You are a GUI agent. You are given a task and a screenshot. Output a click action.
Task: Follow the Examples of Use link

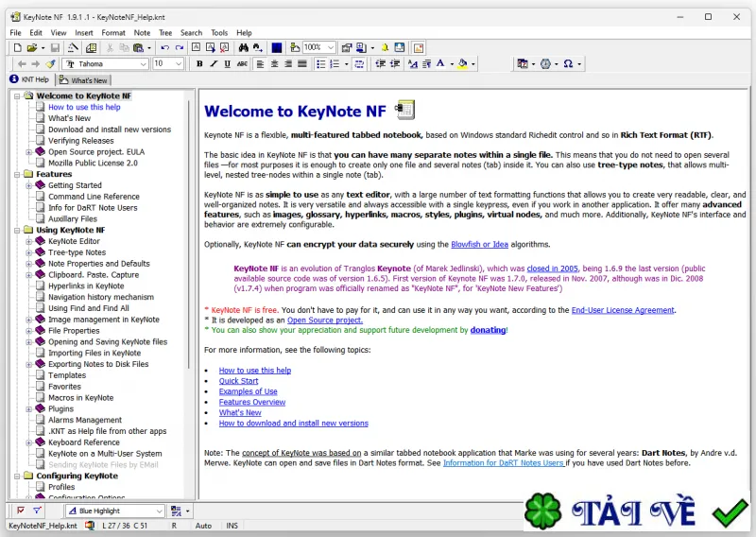(x=248, y=391)
